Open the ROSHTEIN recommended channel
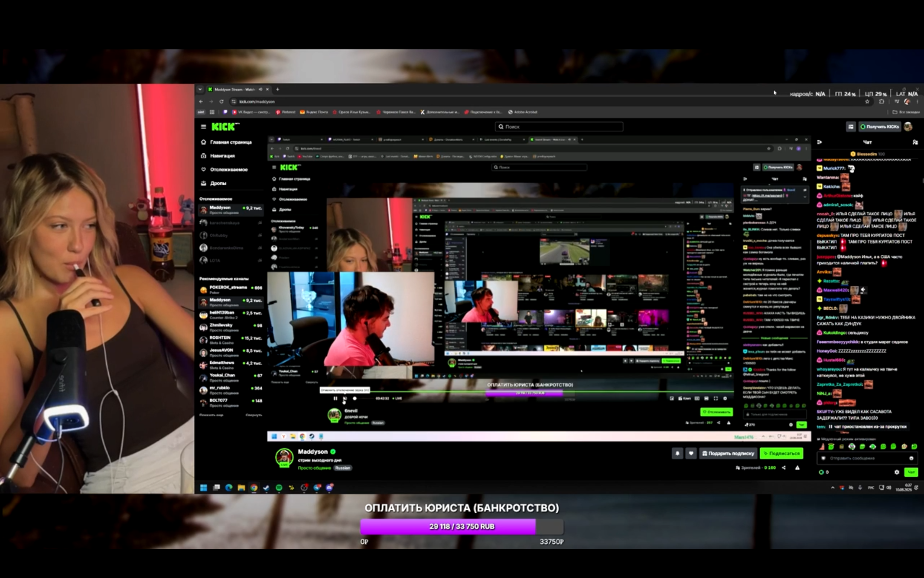 [231, 340]
